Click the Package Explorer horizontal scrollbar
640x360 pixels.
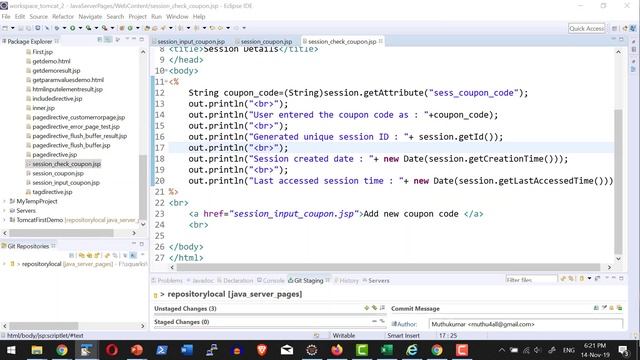pyautogui.click(x=61, y=233)
